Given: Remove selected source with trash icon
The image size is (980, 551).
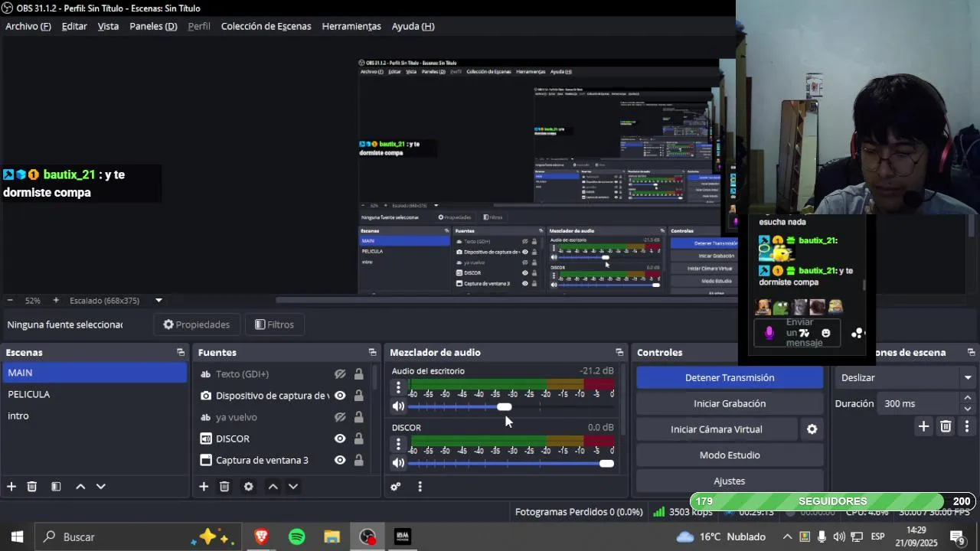Looking at the screenshot, I should (224, 487).
